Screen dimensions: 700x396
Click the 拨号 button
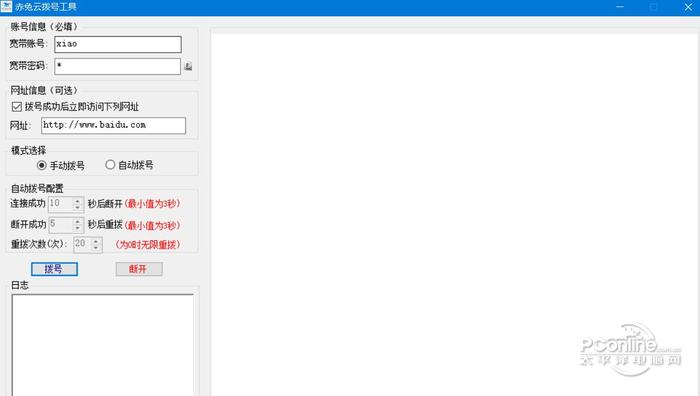pos(54,269)
